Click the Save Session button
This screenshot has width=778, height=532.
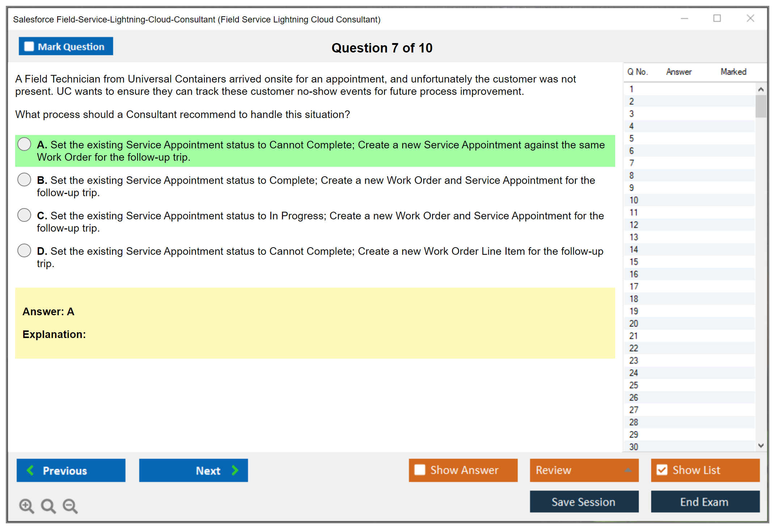point(584,502)
